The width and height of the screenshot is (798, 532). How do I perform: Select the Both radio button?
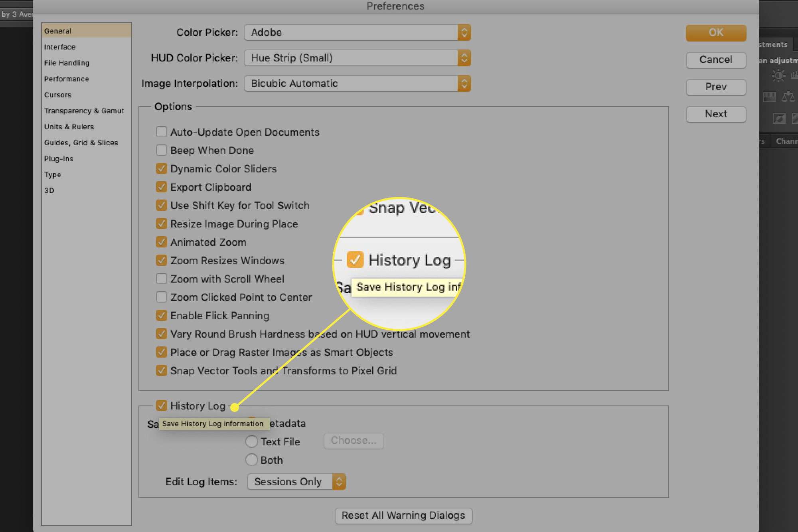tap(251, 460)
